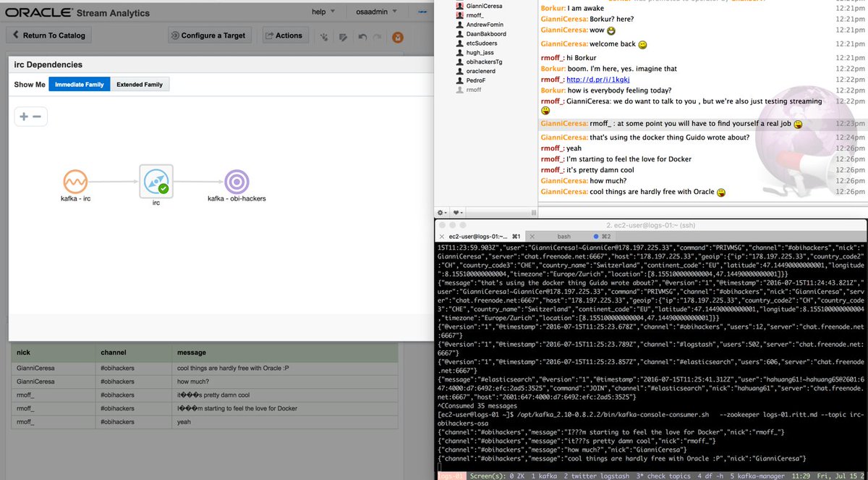Open chat gear settings dropdown
This screenshot has height=480, width=868.
442,213
